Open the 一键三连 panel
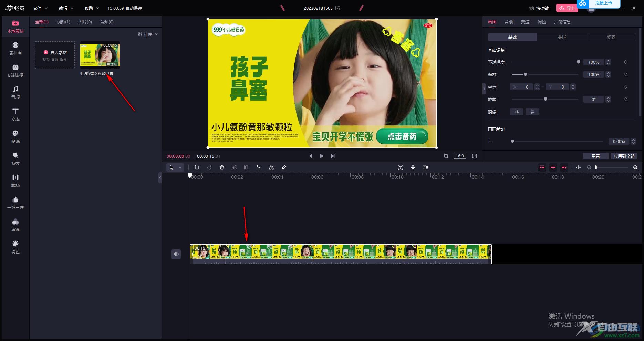644x341 pixels. point(15,203)
